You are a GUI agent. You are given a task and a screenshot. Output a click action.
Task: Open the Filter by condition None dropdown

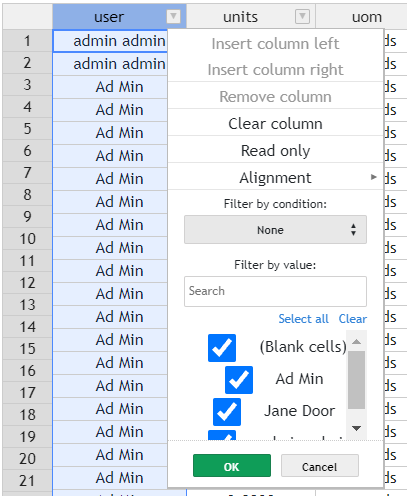(x=275, y=230)
